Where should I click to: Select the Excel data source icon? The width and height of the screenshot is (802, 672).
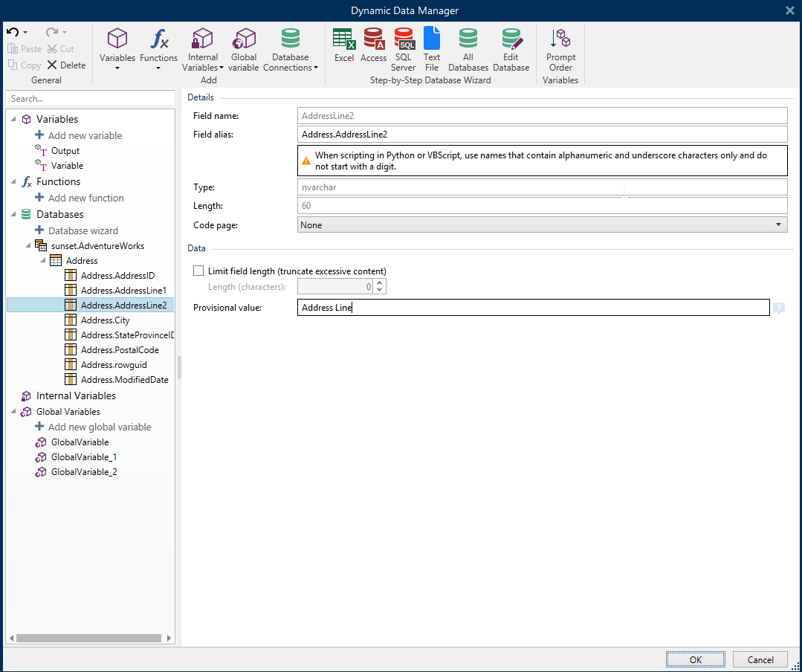(x=343, y=48)
